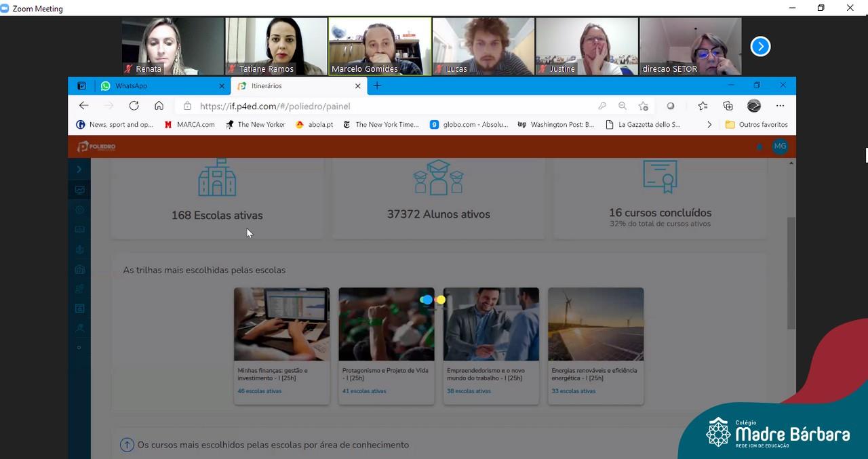
Task: Open the dashboard monitor icon in sidebar
Action: [79, 191]
